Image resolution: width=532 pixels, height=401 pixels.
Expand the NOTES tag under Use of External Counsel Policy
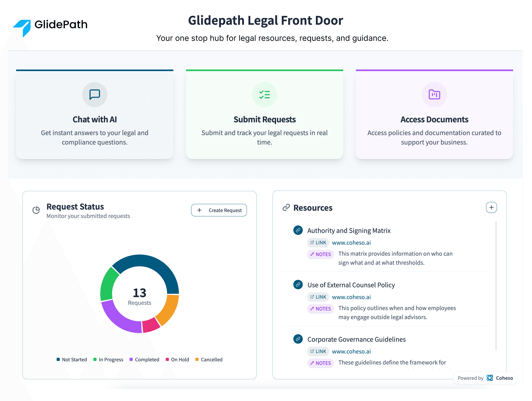click(320, 309)
